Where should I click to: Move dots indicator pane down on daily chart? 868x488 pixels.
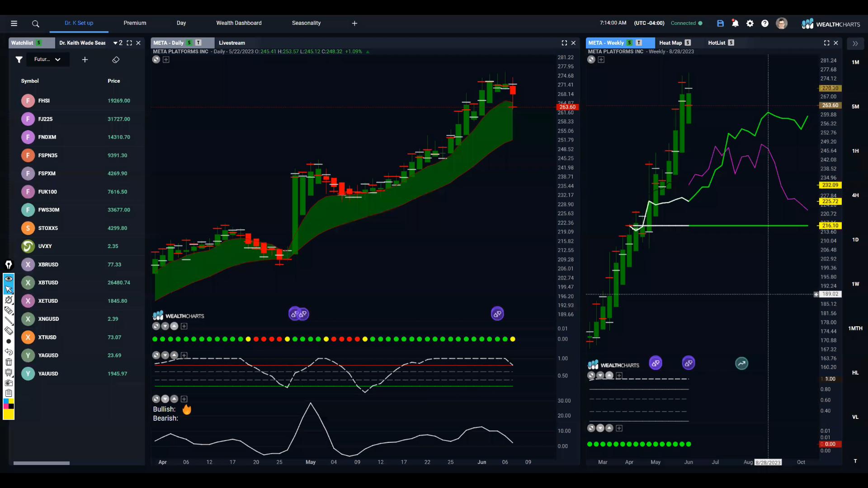[165, 326]
